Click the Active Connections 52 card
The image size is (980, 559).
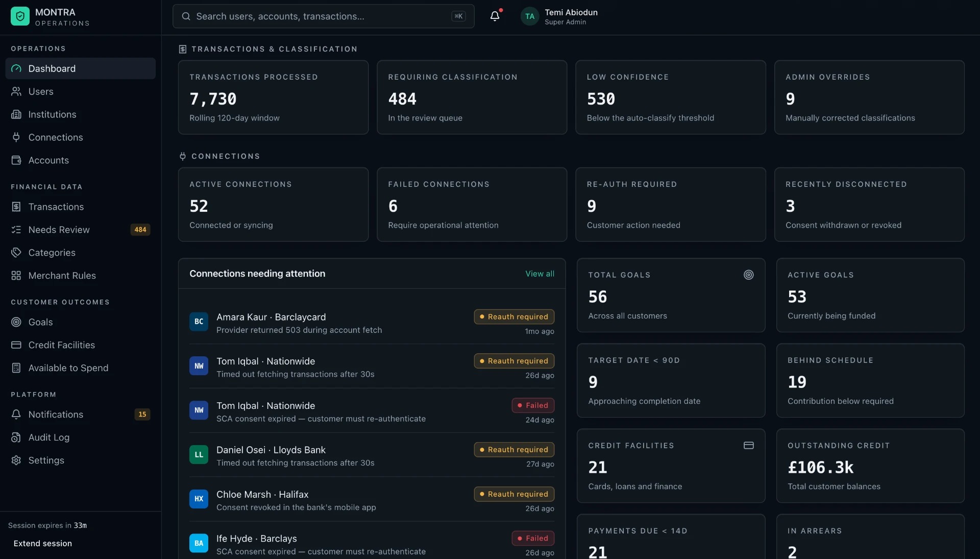point(273,205)
